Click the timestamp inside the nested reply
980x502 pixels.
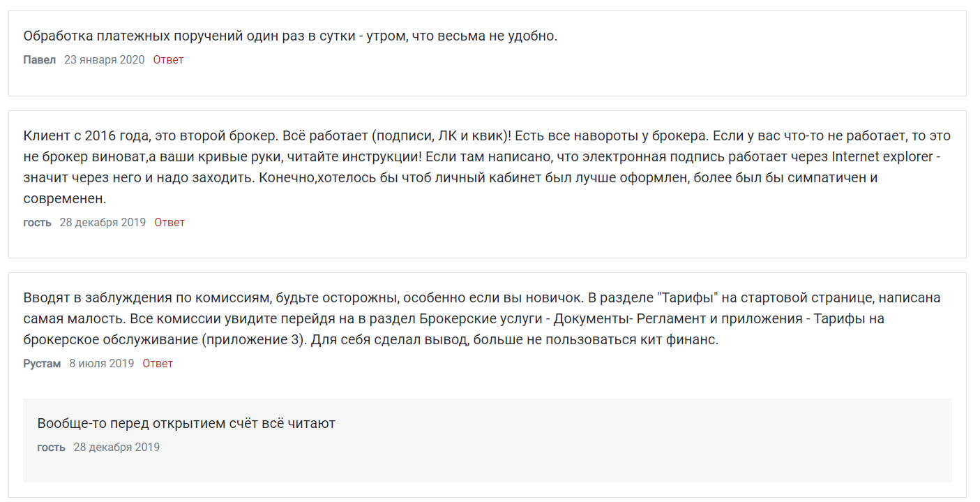pyautogui.click(x=116, y=448)
